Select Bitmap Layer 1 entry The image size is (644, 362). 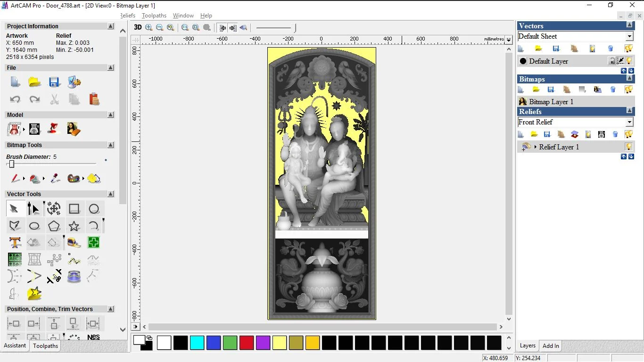pos(551,102)
